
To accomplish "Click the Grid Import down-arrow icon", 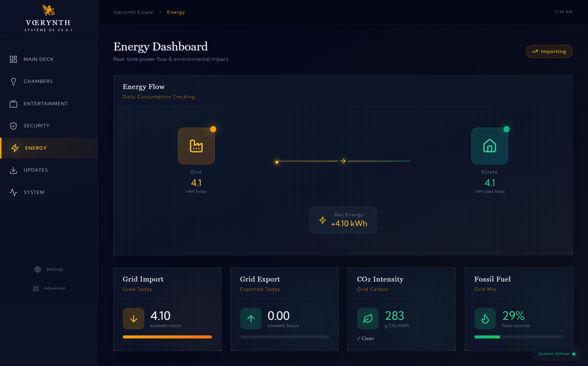I will pyautogui.click(x=134, y=319).
